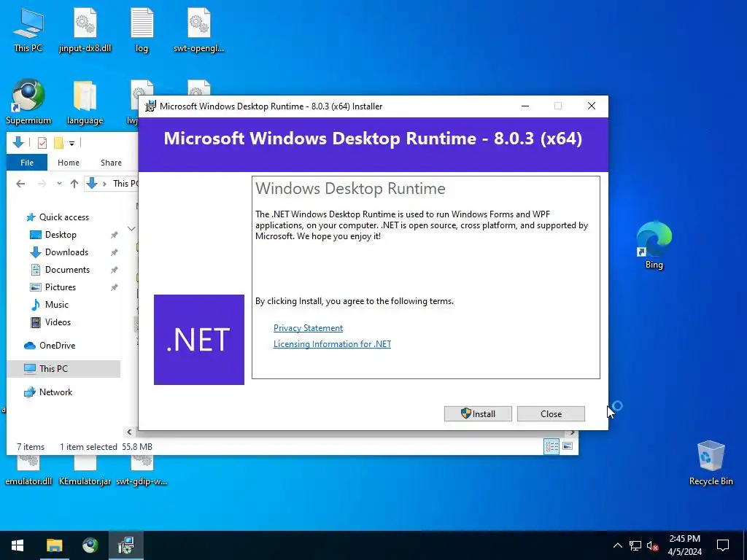Image resolution: width=747 pixels, height=560 pixels.
Task: Open the notification center icon
Action: tap(723, 545)
